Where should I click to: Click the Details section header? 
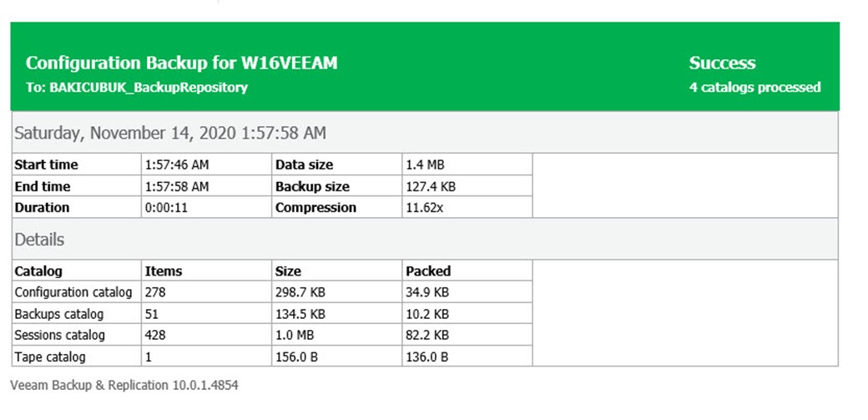39,240
